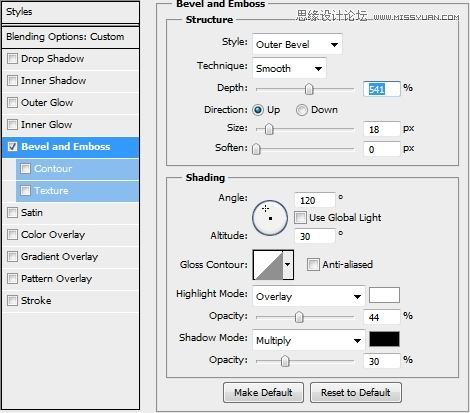This screenshot has height=413, width=470.
Task: Click the Gloss Contour curve thumbnail
Action: click(x=268, y=265)
